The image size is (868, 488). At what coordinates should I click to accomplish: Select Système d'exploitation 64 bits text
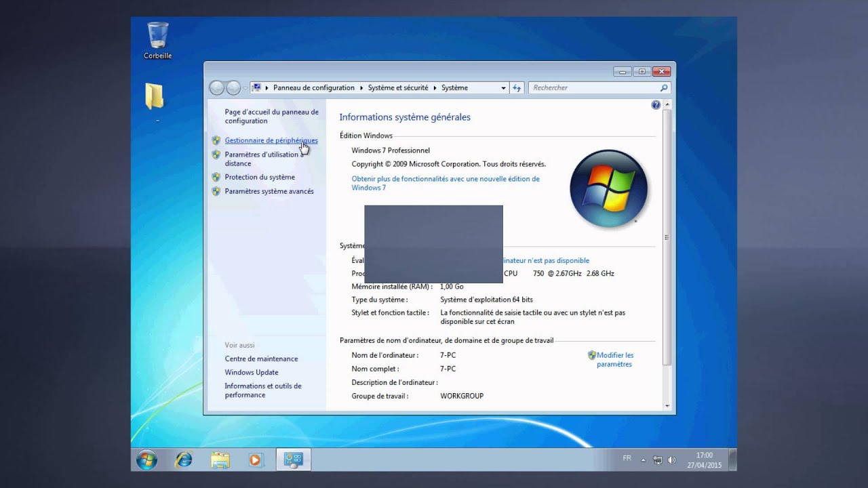[486, 300]
